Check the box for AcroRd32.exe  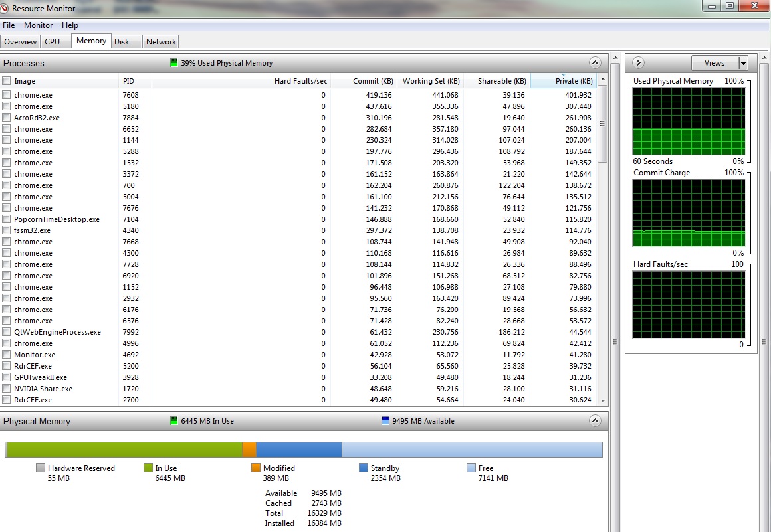pos(7,118)
